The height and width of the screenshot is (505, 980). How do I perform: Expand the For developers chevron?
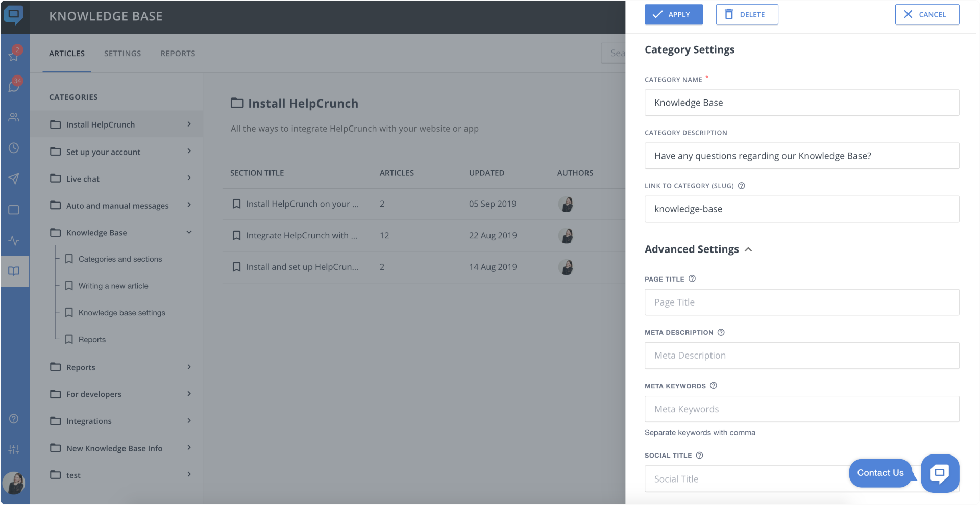pyautogui.click(x=189, y=394)
